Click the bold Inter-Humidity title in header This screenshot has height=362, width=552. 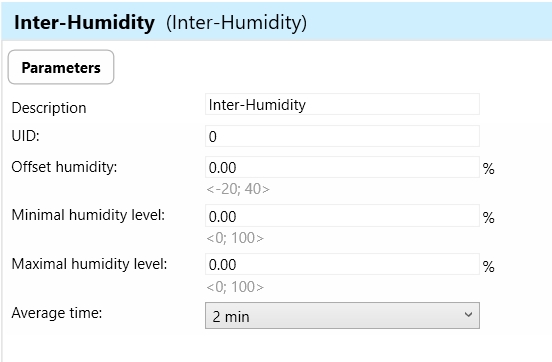84,23
